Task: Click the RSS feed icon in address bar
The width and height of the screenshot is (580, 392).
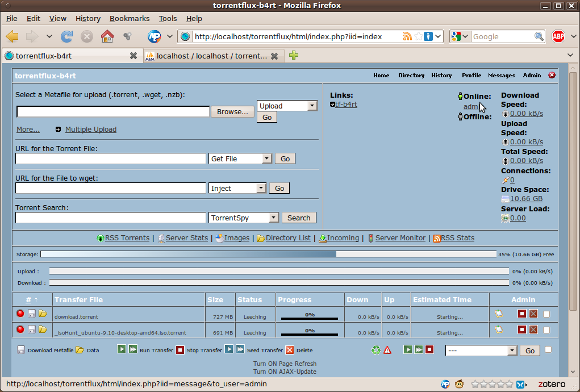Action: click(407, 36)
